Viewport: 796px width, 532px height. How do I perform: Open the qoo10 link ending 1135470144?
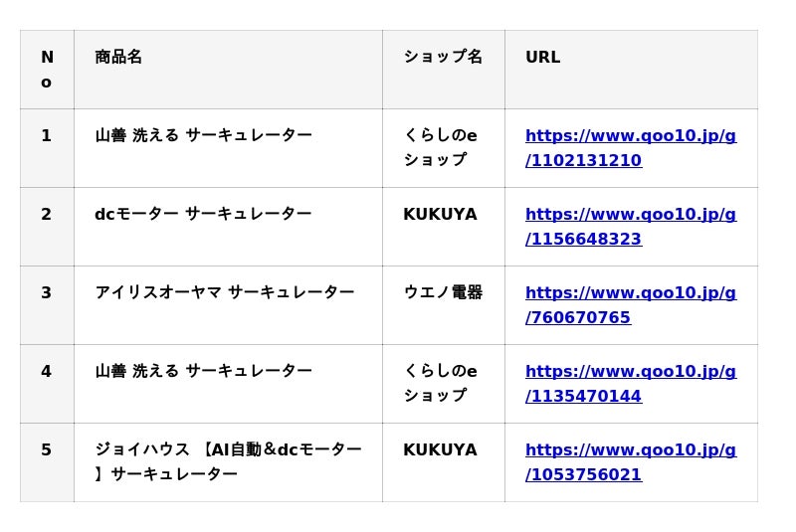(630, 384)
